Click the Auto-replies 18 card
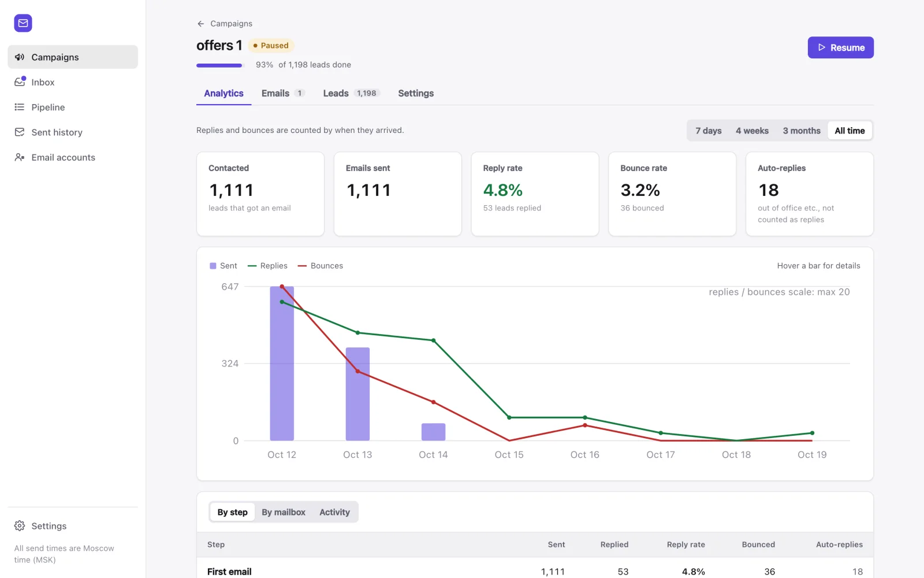Viewport: 924px width, 578px height. pyautogui.click(x=810, y=194)
